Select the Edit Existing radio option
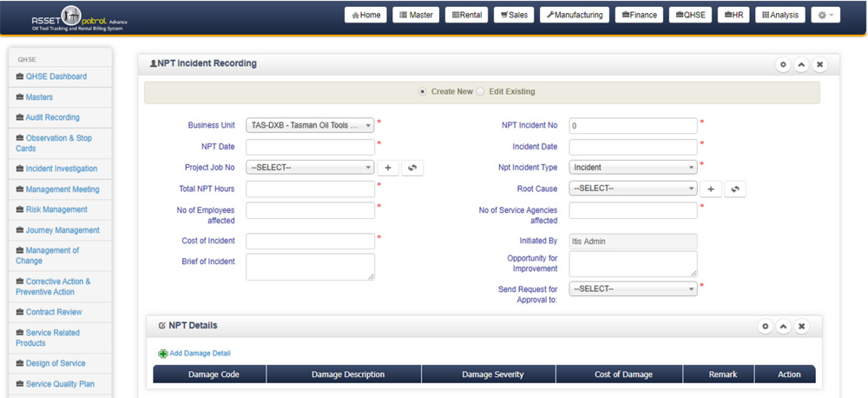 click(481, 91)
